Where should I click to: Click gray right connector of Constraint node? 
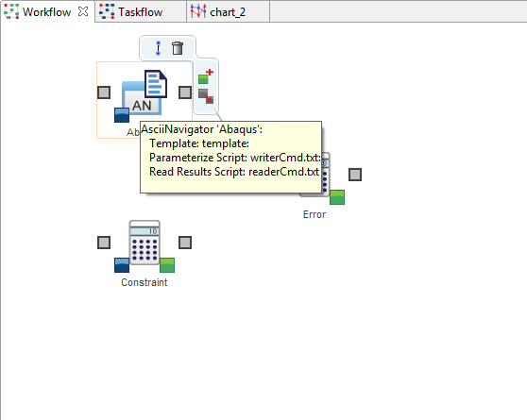(185, 243)
